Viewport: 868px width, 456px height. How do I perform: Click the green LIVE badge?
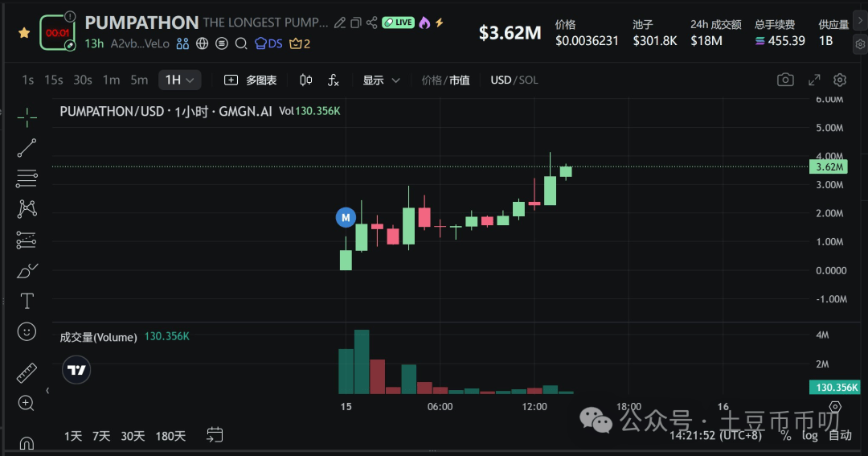[x=398, y=23]
